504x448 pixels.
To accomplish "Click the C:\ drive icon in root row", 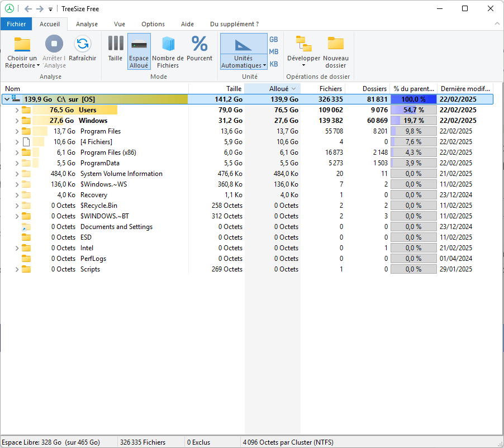I will [x=16, y=99].
